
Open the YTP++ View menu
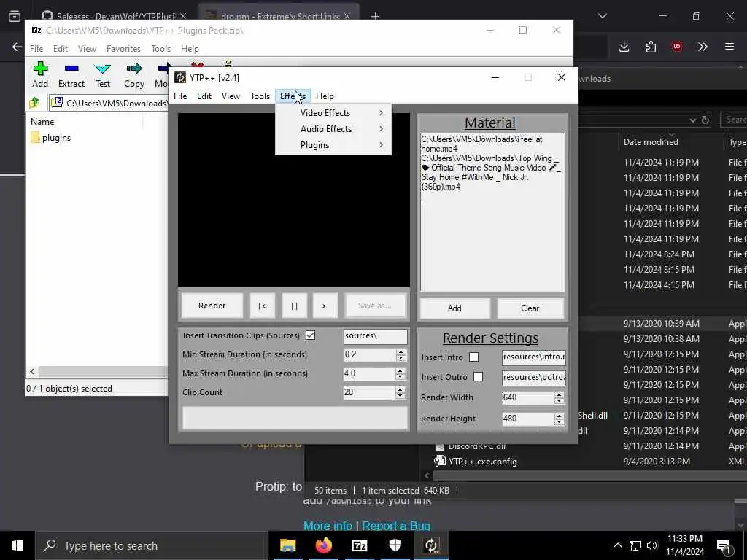(x=231, y=96)
